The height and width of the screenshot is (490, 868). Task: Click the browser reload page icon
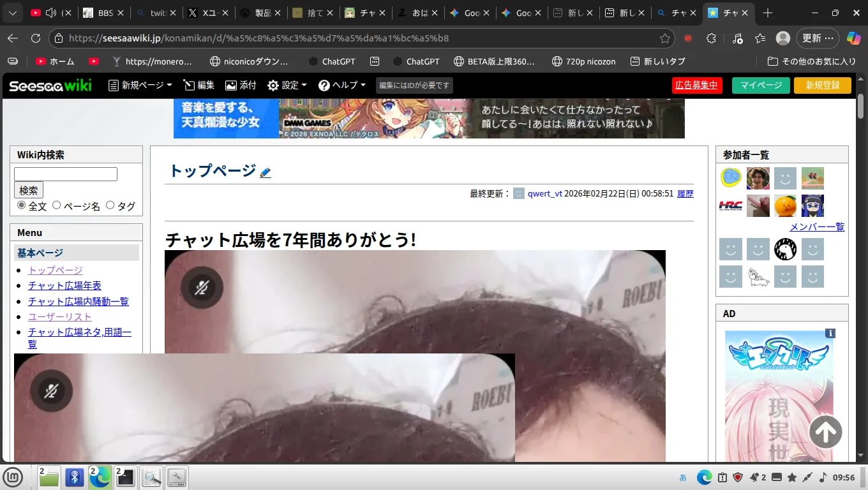click(36, 38)
